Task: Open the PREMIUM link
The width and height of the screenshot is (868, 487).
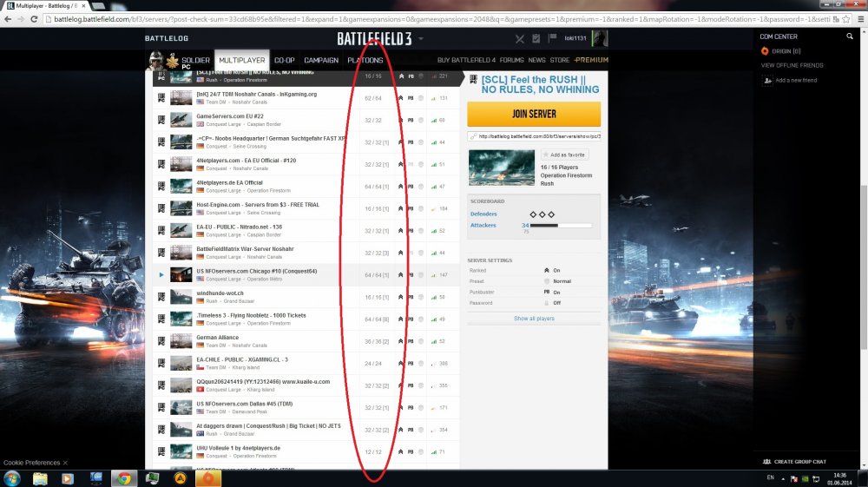Action: point(590,60)
